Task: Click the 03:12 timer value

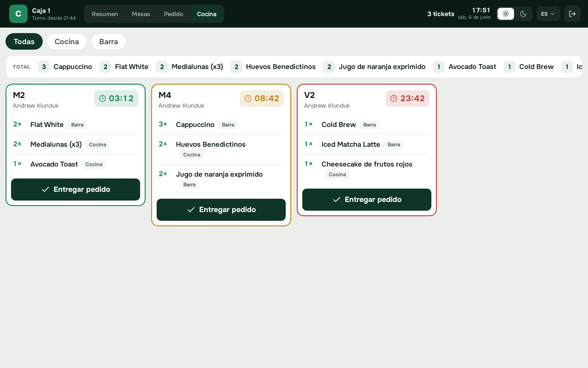Action: pos(121,98)
